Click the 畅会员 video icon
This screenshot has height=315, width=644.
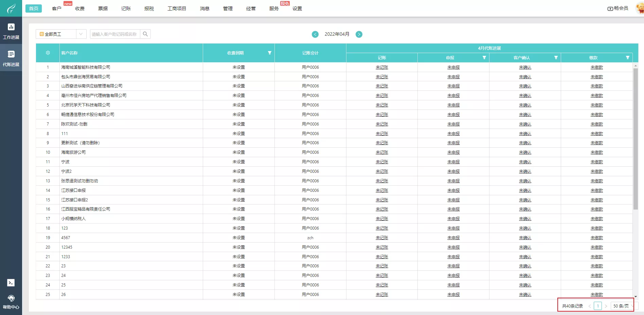coord(610,9)
